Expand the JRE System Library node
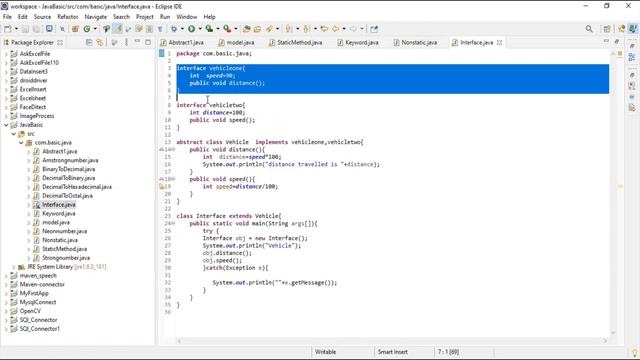Viewport: 640px width, 360px height. point(13,267)
